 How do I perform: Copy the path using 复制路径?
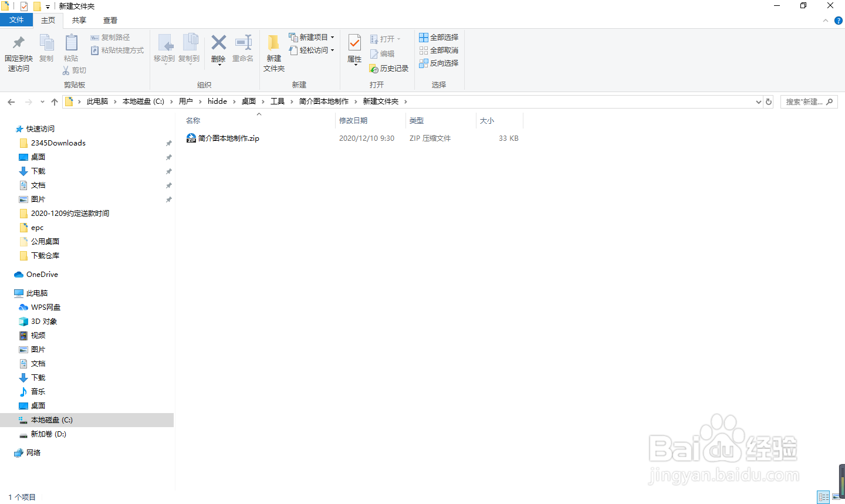[112, 37]
